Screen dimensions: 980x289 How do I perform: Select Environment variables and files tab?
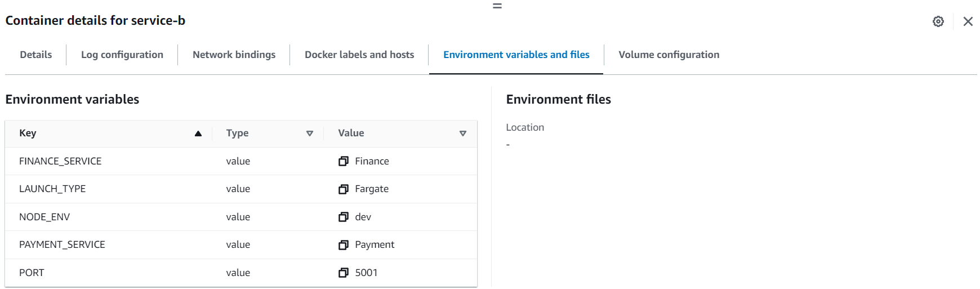pos(516,55)
